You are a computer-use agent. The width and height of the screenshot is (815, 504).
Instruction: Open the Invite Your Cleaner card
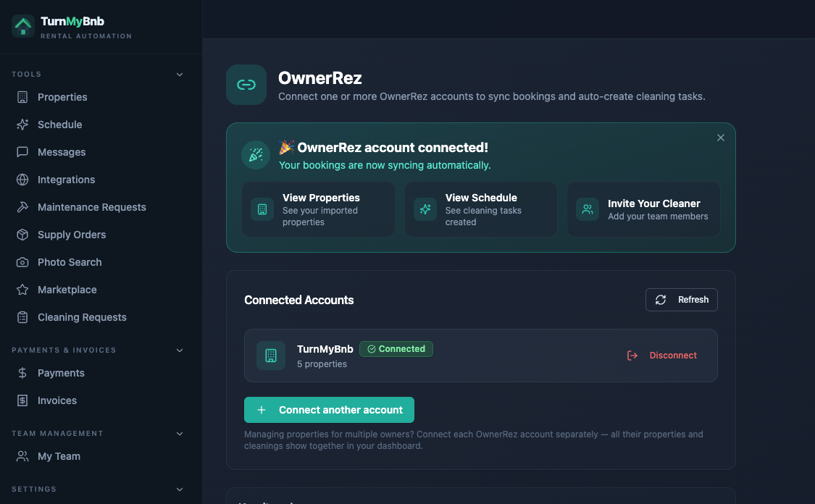643,209
